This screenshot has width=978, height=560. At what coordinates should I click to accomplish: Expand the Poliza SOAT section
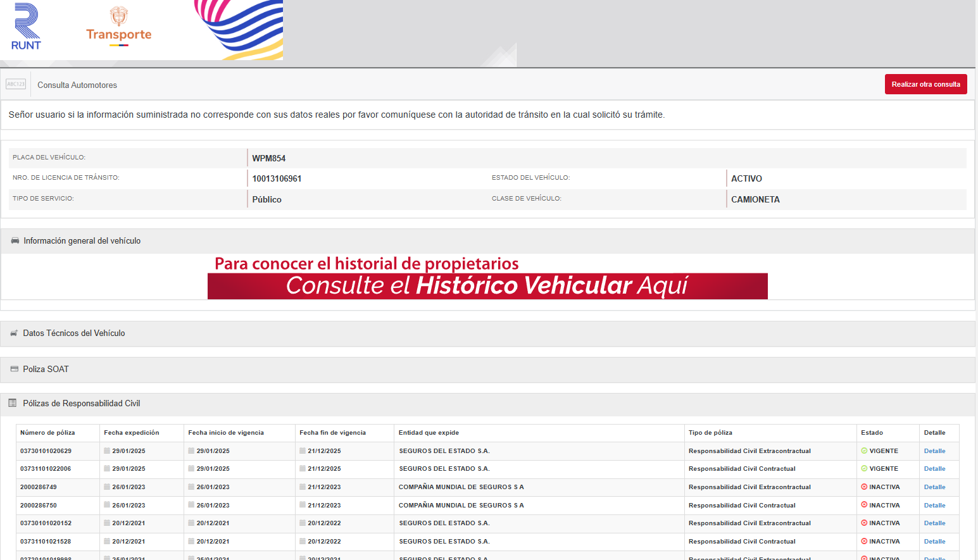point(46,370)
